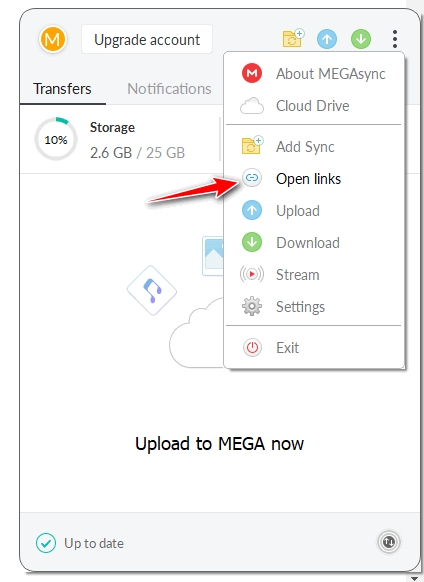Click the 10% storage usage ring
This screenshot has width=424, height=582.
(56, 139)
